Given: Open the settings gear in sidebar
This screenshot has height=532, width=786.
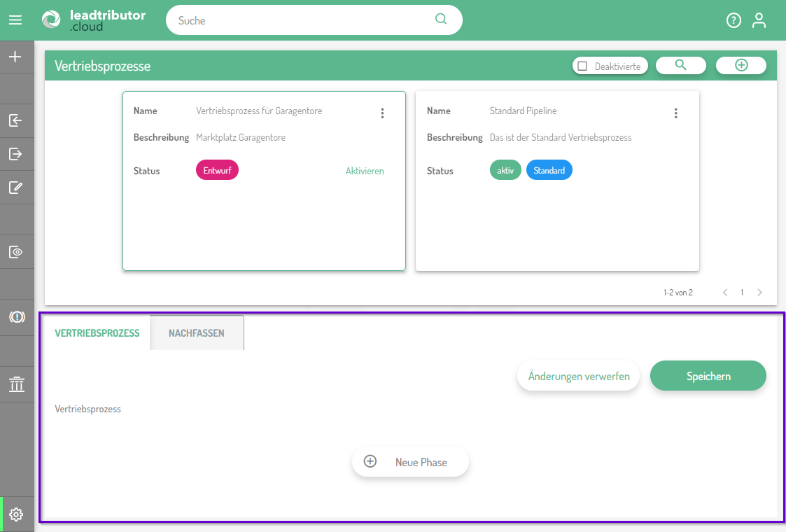Looking at the screenshot, I should point(16,514).
